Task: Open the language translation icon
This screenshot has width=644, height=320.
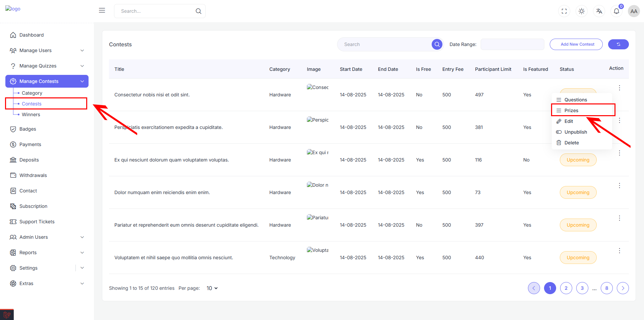Action: pos(599,11)
